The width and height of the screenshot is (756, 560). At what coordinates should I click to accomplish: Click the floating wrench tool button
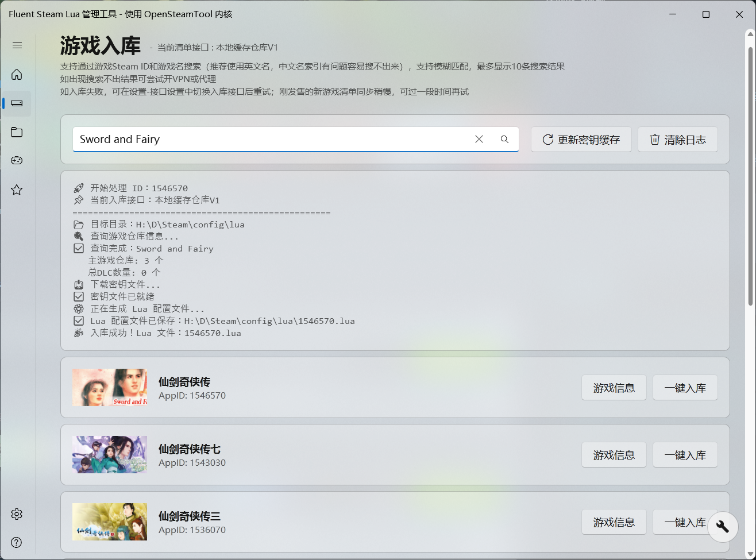[x=723, y=527]
